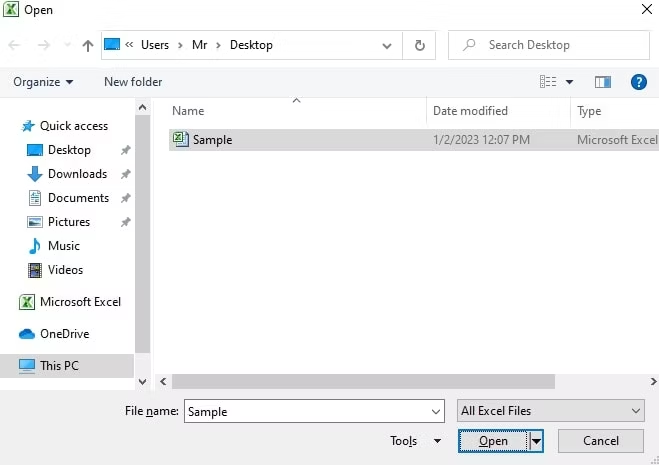Open the All Excel Files type dropdown

coord(551,411)
